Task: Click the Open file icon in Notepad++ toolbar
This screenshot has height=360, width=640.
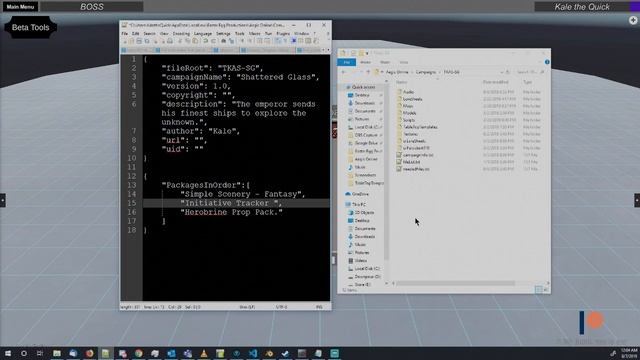Action: coord(131,41)
